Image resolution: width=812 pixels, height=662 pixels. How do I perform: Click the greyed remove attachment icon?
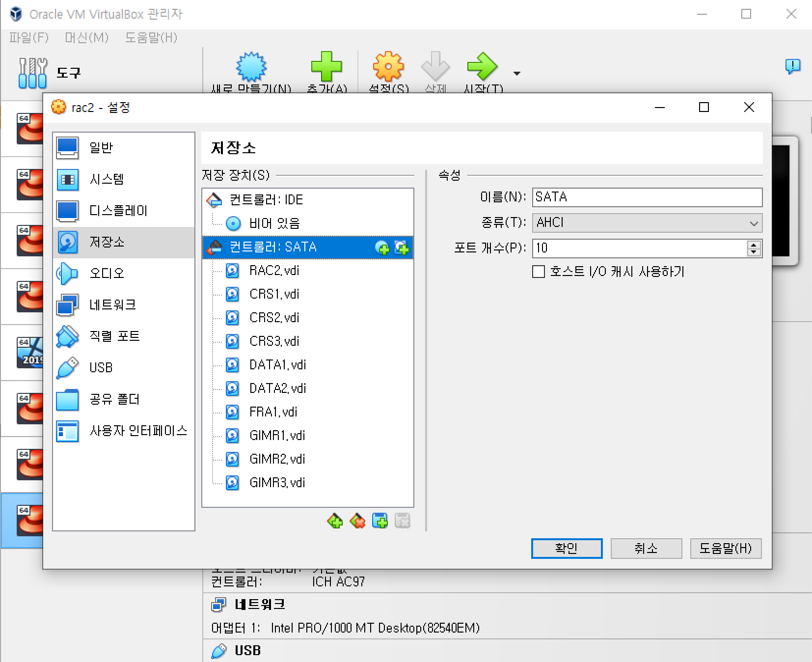403,521
